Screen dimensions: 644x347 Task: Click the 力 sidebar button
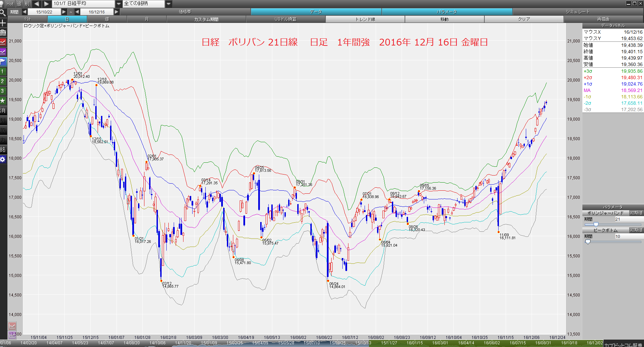point(3,140)
